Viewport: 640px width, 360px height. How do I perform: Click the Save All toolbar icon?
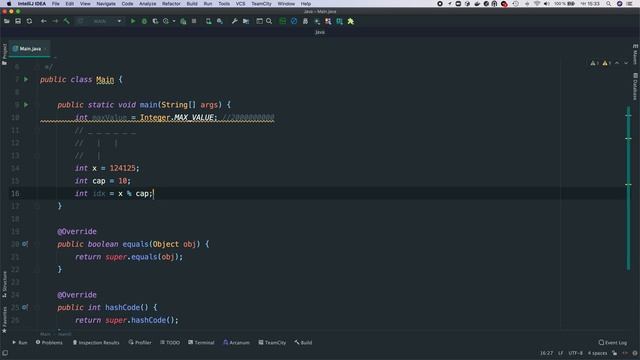[18, 21]
